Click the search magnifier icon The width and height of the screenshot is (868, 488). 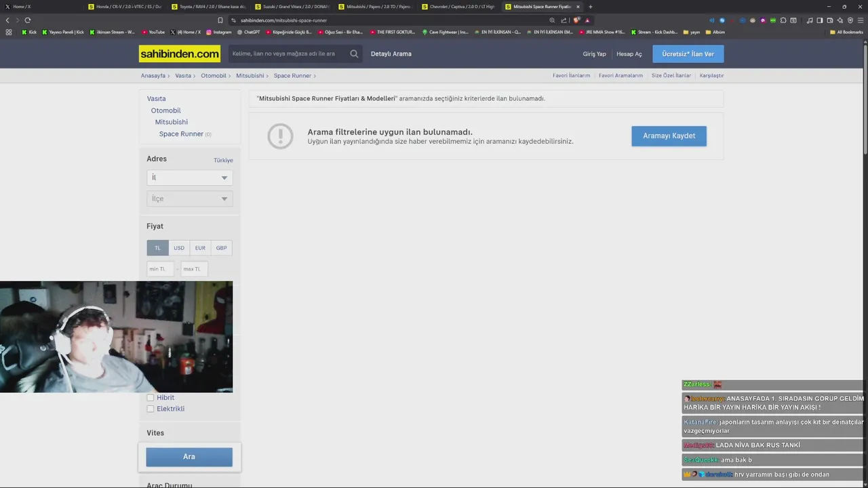click(354, 54)
